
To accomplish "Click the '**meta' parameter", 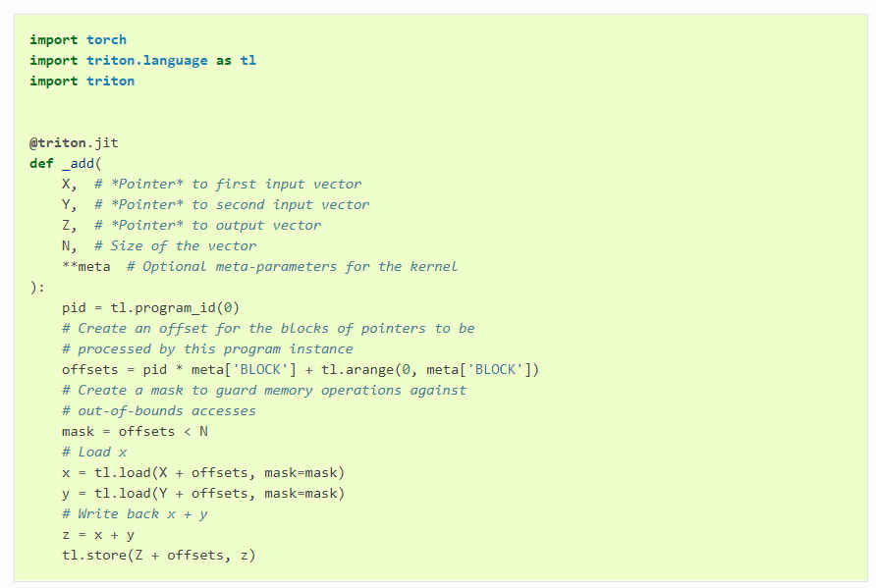I will point(86,267).
